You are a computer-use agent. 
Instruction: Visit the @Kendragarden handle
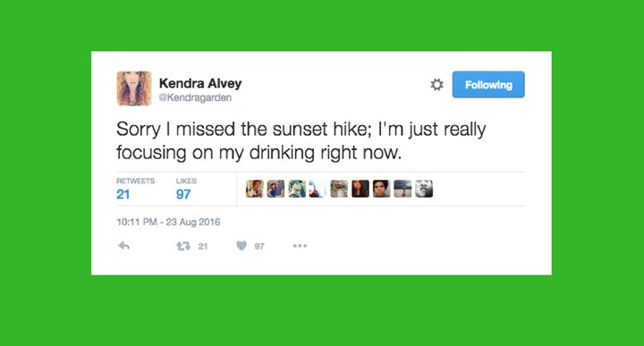[195, 97]
